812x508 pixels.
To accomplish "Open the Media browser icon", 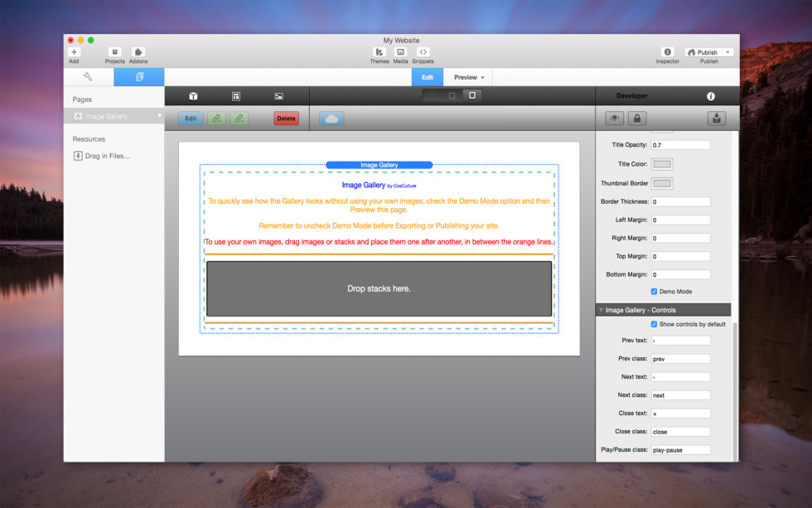I will (x=400, y=51).
